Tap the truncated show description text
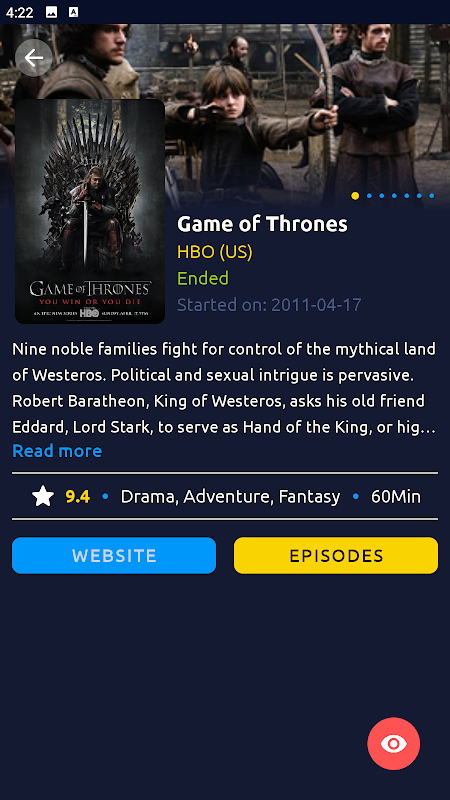The width and height of the screenshot is (450, 800). [224, 389]
